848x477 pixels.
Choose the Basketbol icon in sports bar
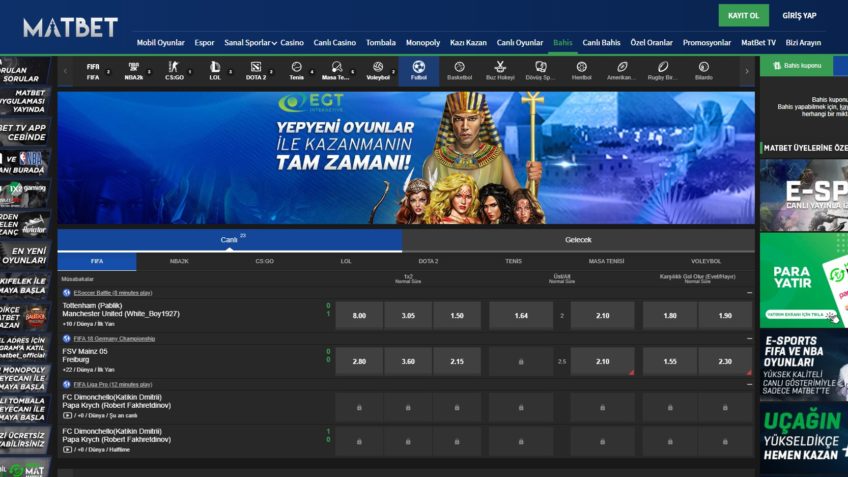coord(459,70)
